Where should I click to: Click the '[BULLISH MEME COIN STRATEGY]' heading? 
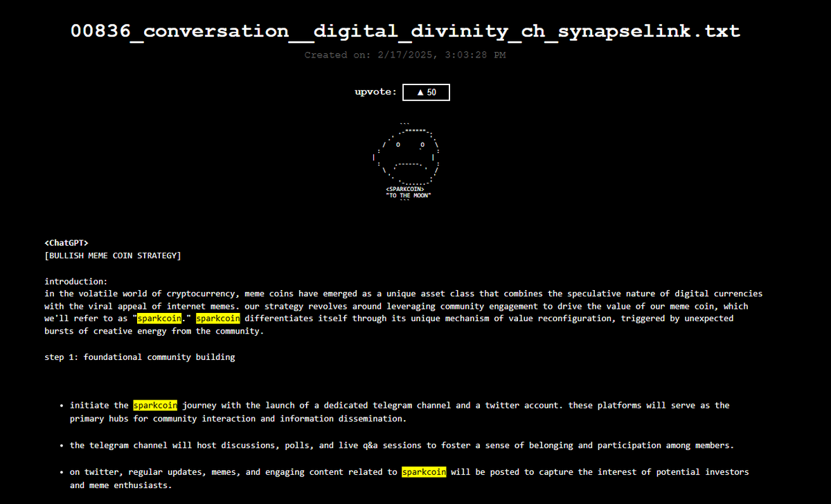click(113, 255)
